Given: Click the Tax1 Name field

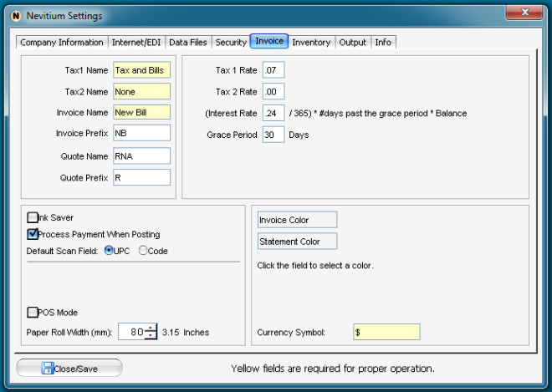Looking at the screenshot, I should click(141, 70).
